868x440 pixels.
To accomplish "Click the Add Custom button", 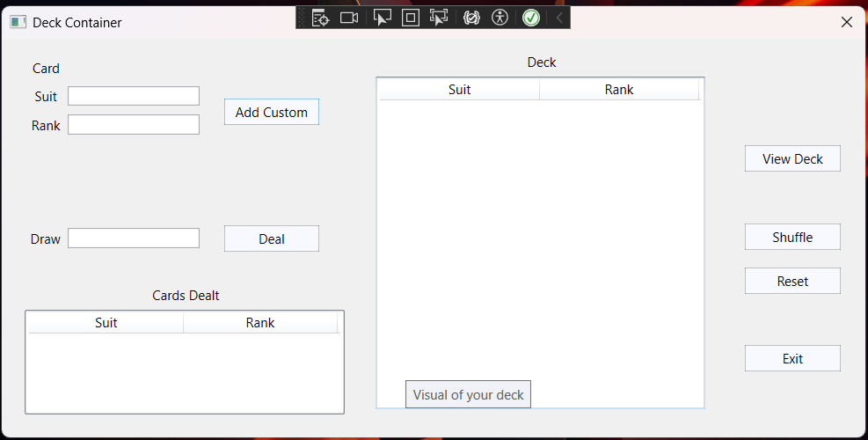I will 271,112.
